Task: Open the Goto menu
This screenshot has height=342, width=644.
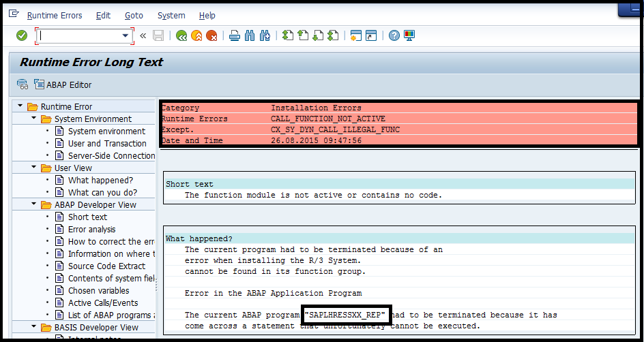Action: (134, 16)
